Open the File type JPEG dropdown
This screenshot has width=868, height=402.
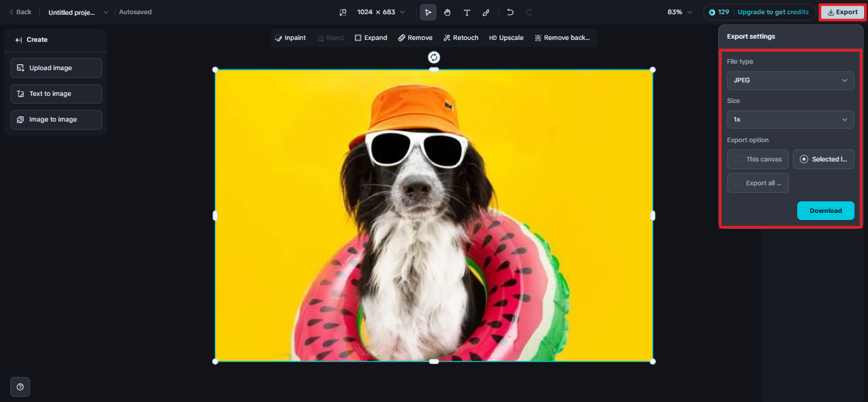pyautogui.click(x=790, y=80)
